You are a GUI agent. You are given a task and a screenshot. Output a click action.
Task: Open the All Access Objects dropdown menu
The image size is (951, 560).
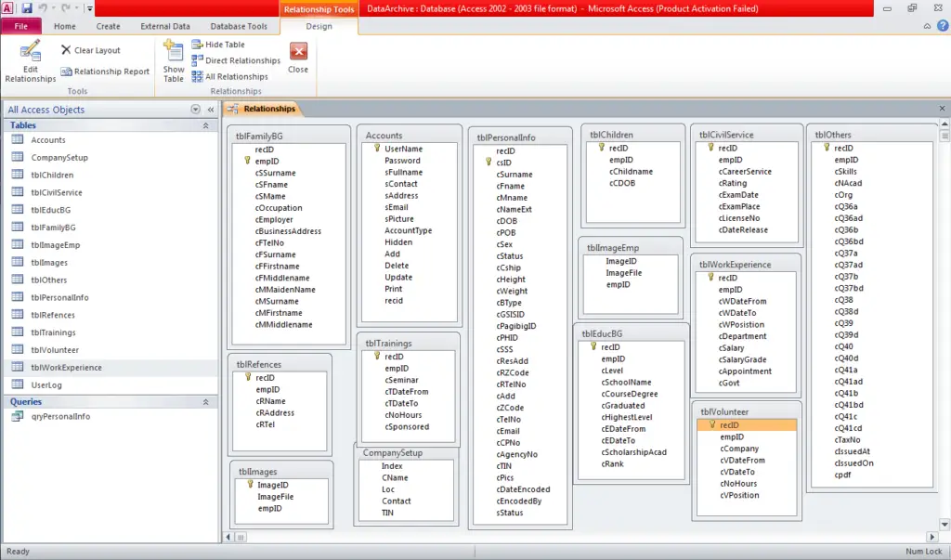click(x=196, y=110)
